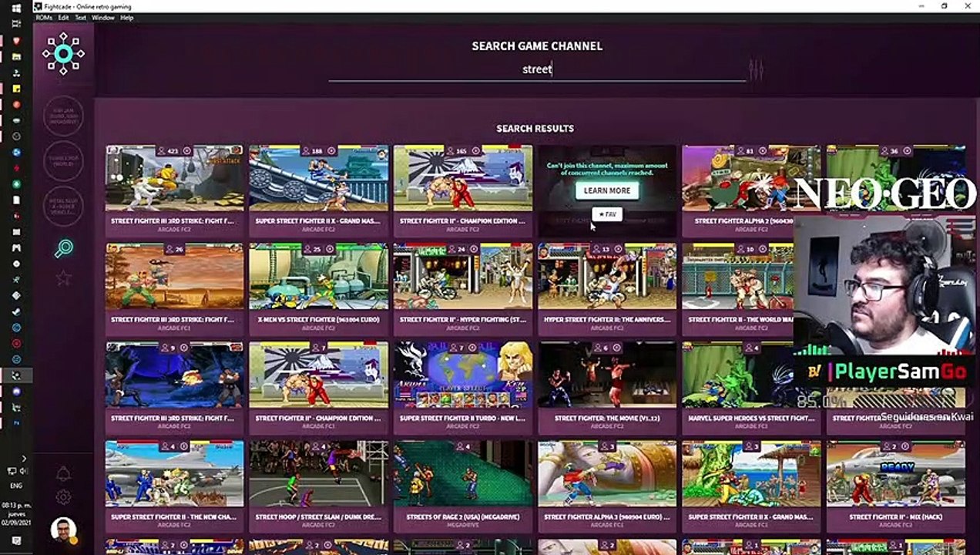Viewport: 980px width, 555px height.
Task: Click the Fightcade logo icon
Action: [63, 53]
